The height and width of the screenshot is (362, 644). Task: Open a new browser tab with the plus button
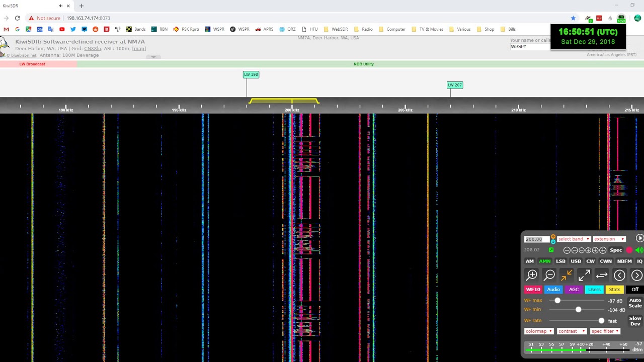(81, 6)
